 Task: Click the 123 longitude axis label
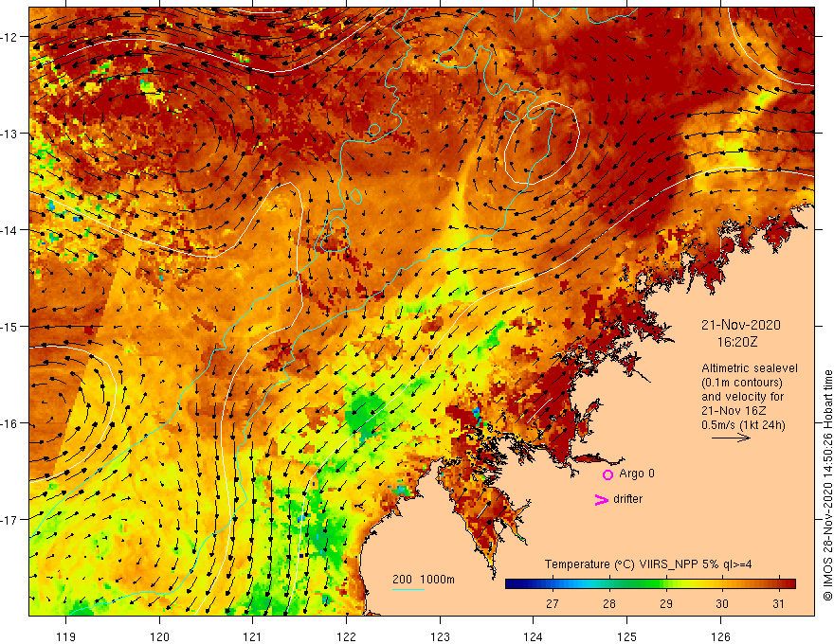pos(440,636)
